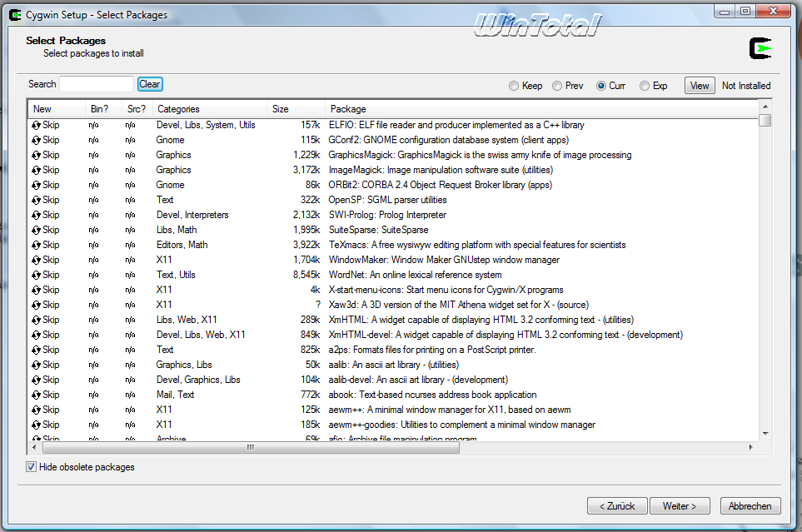Click the Abbrechen cancel button
The width and height of the screenshot is (802, 532).
[x=750, y=506]
